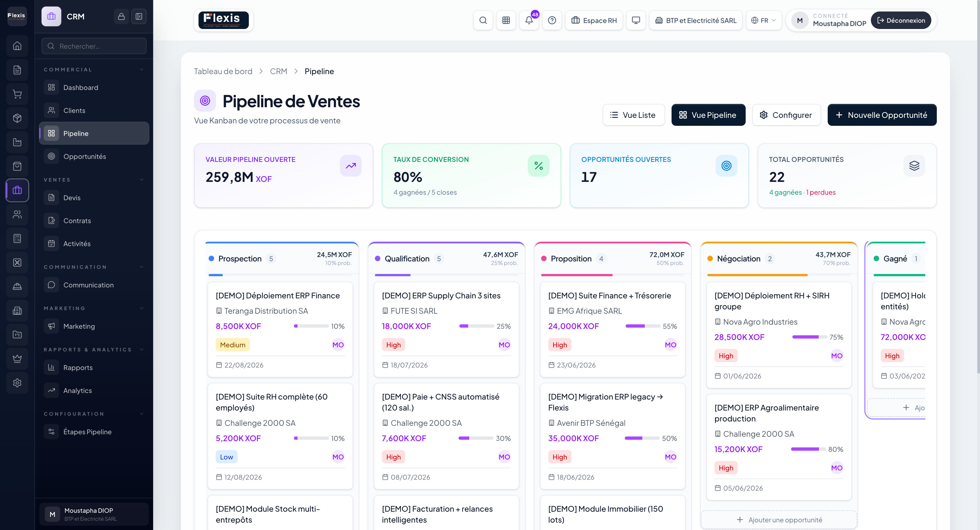Open the people module icon in the rail
980x530 pixels.
pyautogui.click(x=17, y=215)
